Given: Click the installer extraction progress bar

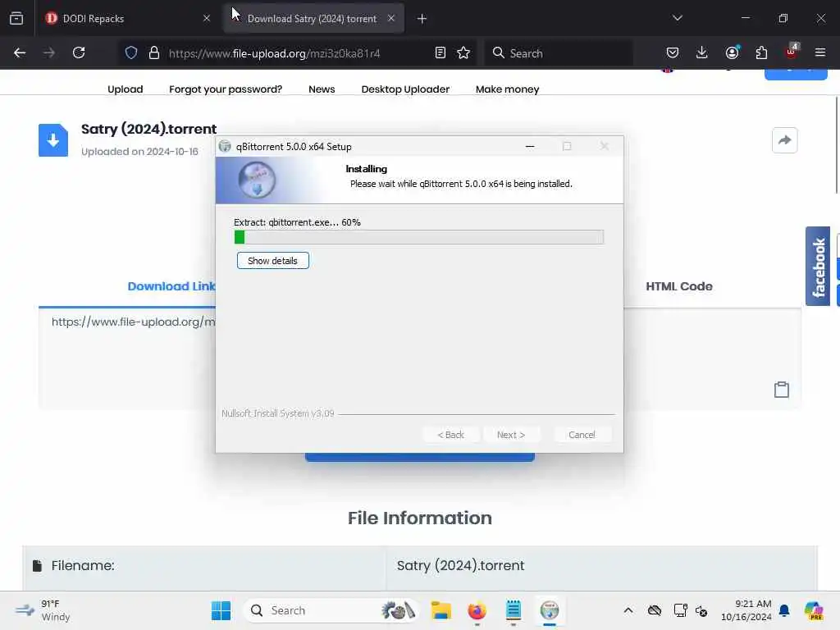Looking at the screenshot, I should click(x=419, y=237).
